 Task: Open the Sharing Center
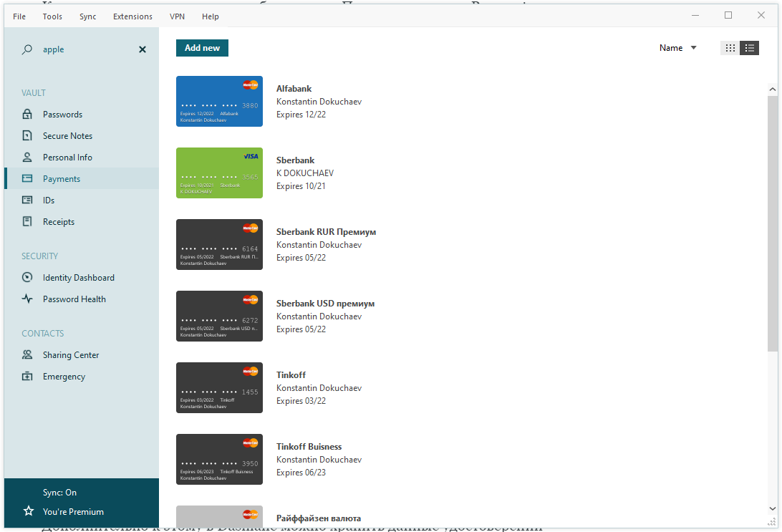82,354
